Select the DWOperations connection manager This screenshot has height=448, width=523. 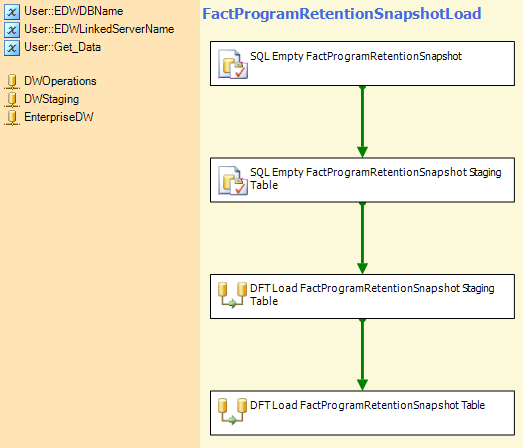pos(60,81)
